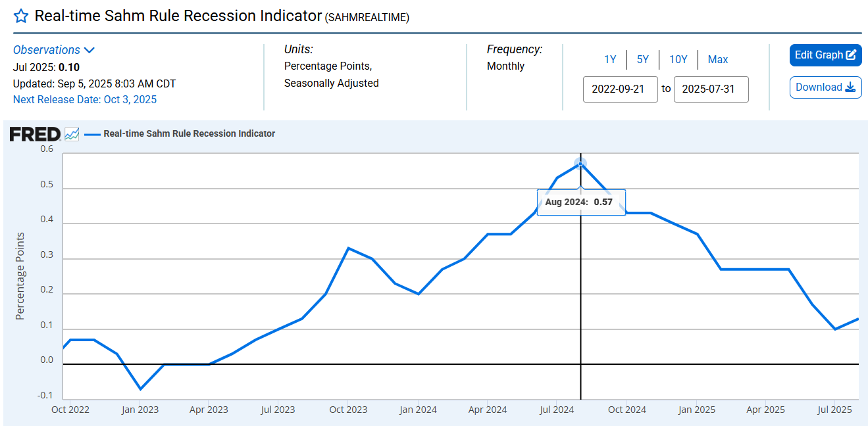The height and width of the screenshot is (426, 868).
Task: Click the 'Jul 2025' x-axis label
Action: [835, 410]
